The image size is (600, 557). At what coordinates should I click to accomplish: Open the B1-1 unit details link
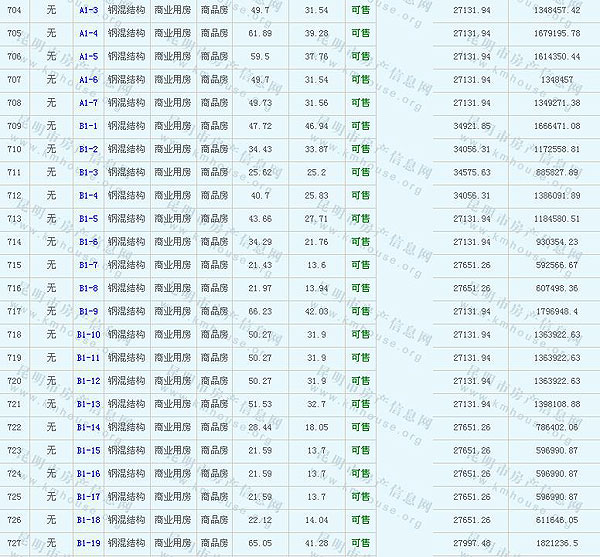point(88,126)
